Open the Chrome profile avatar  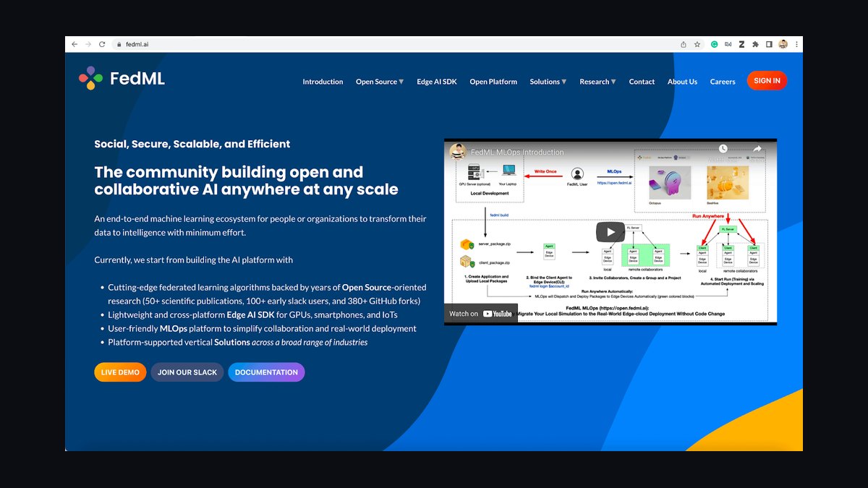[783, 44]
